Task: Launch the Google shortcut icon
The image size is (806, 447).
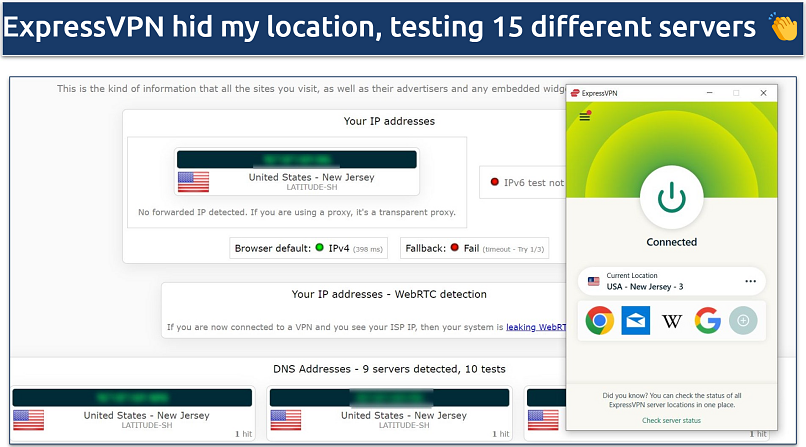Action: coord(708,320)
